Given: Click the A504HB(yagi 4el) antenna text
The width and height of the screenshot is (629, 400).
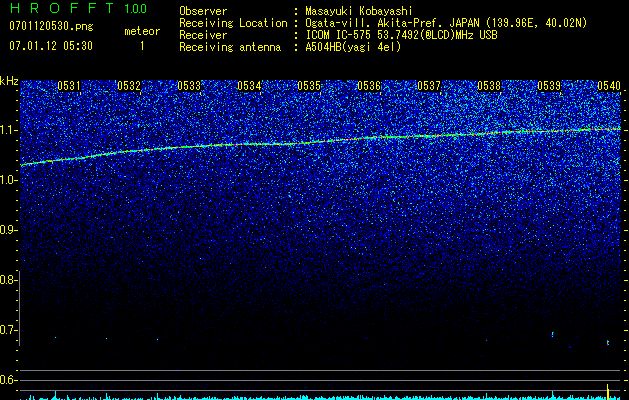Looking at the screenshot, I should tap(353, 47).
